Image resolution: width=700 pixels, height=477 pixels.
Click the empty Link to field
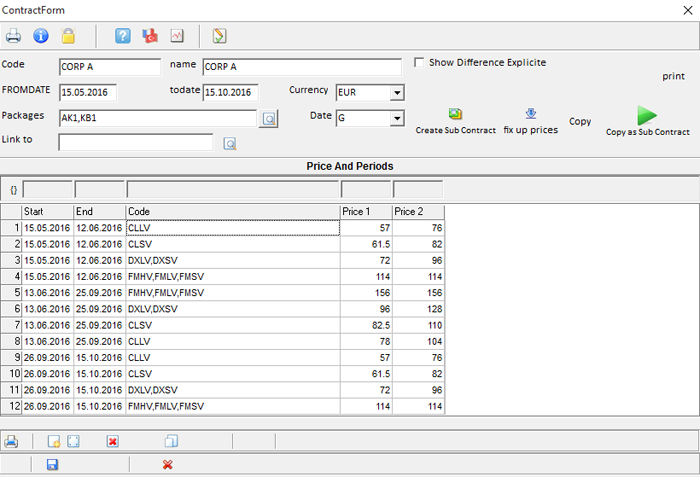click(136, 142)
